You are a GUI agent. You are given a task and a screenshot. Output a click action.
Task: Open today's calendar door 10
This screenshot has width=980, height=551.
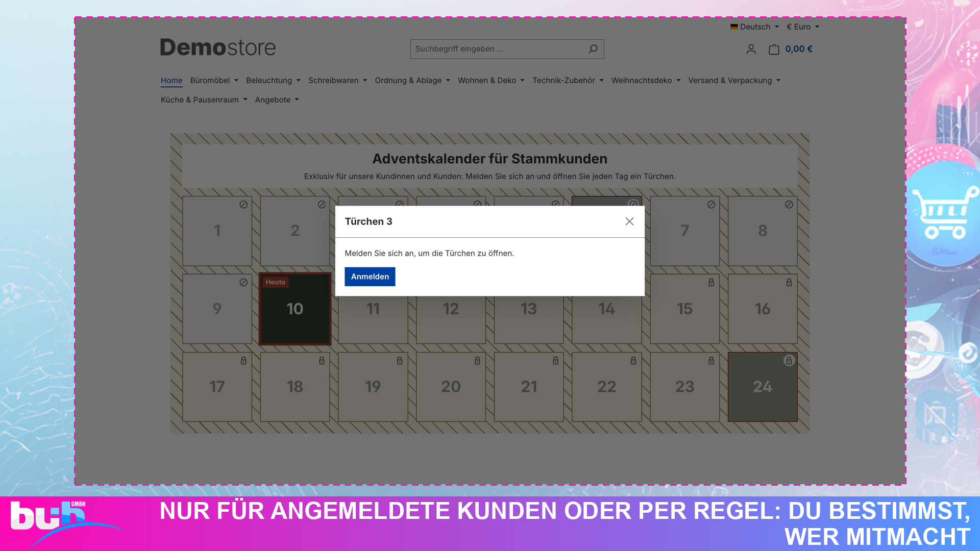click(295, 309)
